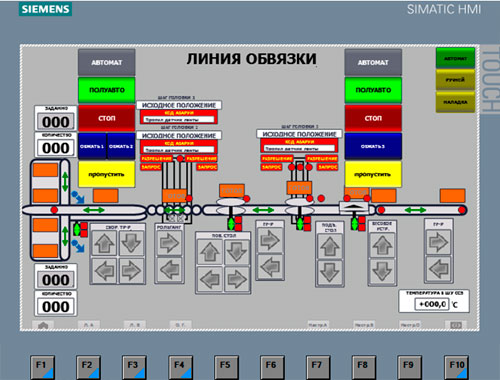Click the left green ПОЛУАВТО button

pos(107,90)
